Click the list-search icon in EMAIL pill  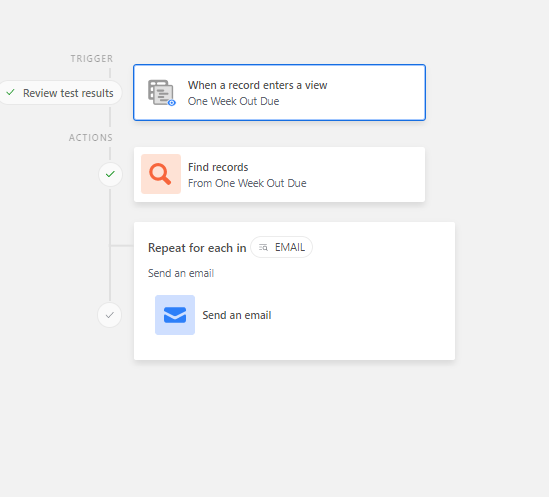pyautogui.click(x=263, y=248)
